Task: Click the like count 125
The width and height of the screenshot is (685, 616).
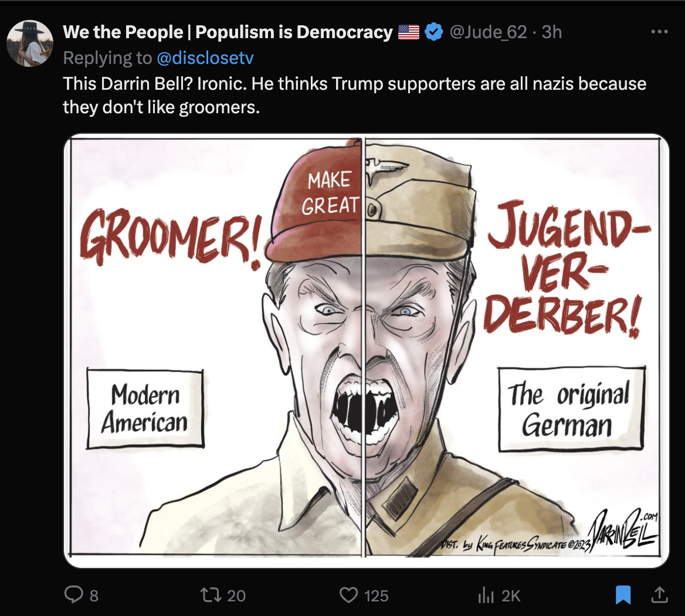Action: [376, 595]
